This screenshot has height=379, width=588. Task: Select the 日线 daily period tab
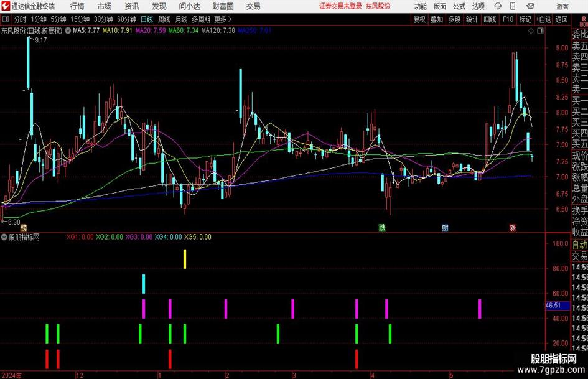pyautogui.click(x=147, y=19)
